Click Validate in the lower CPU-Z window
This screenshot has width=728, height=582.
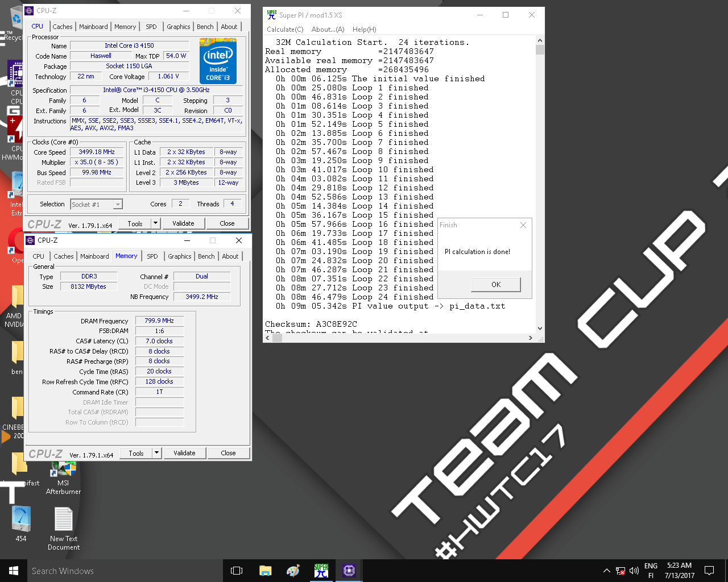(x=184, y=453)
